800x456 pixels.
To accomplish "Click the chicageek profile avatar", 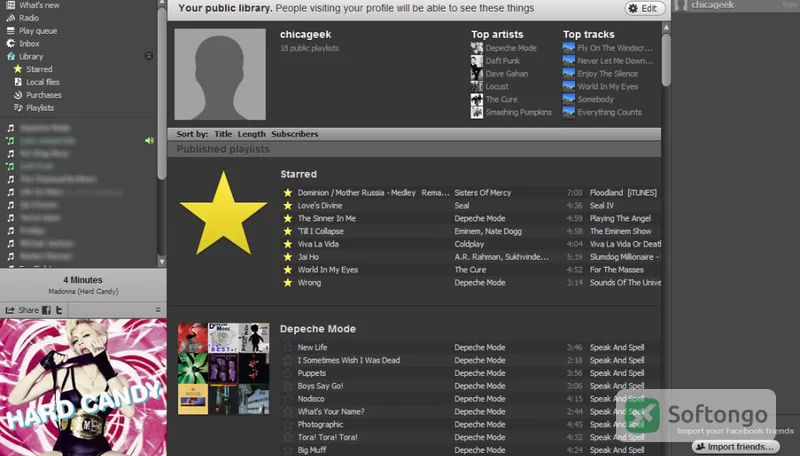I will coord(220,74).
